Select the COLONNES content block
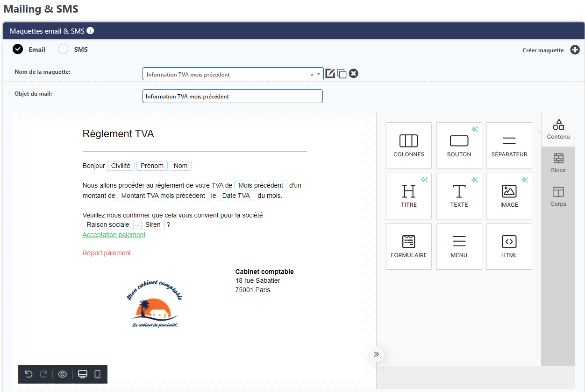585x392 pixels. (x=409, y=145)
